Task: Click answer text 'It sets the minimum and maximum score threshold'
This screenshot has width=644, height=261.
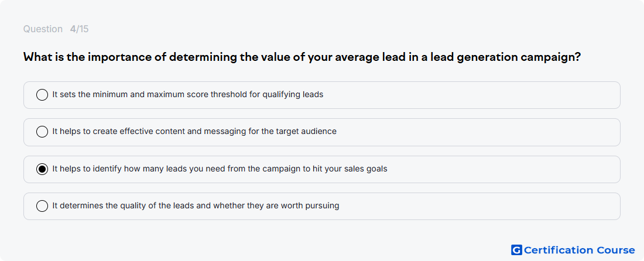Action: coord(188,94)
